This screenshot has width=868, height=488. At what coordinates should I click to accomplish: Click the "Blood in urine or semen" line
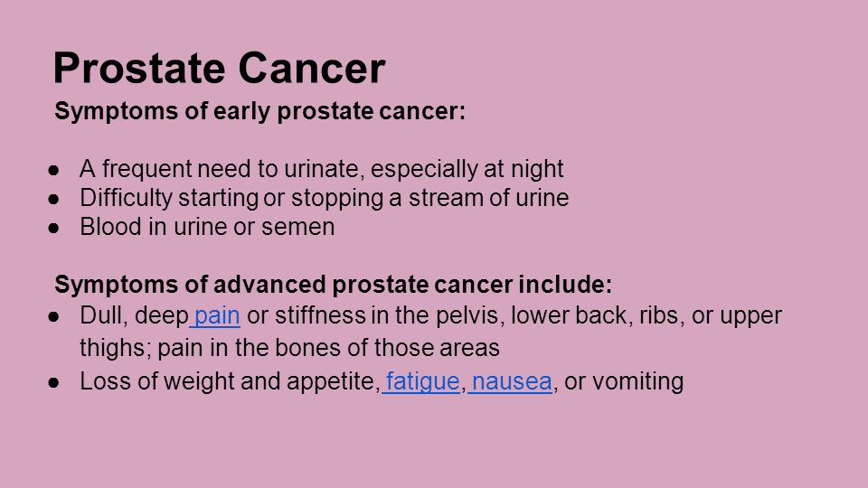point(207,227)
